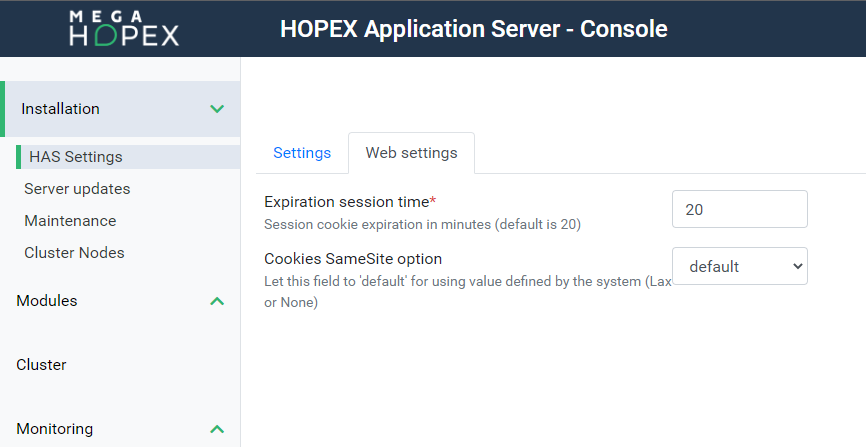Expand the Monitoring section chevron

[217, 429]
